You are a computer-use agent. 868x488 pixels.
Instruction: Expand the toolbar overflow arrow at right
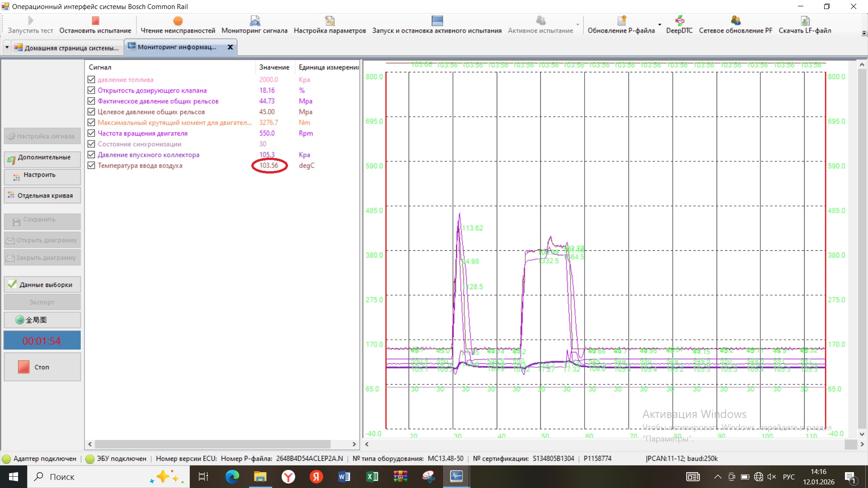(x=864, y=33)
